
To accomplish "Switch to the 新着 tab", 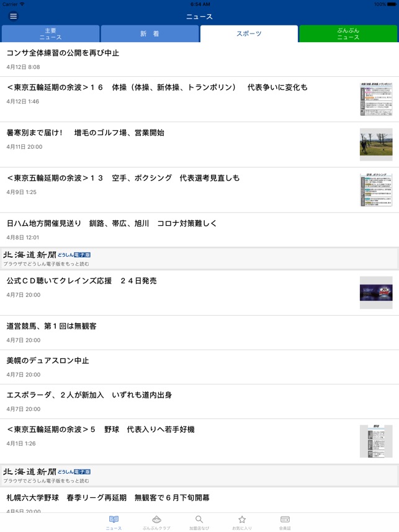I will [x=150, y=33].
